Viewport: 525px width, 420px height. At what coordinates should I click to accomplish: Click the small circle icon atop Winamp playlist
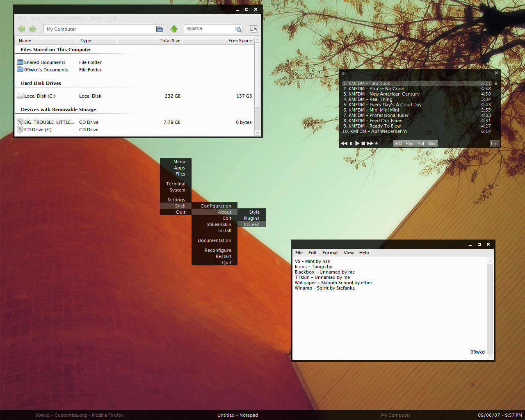343,73
